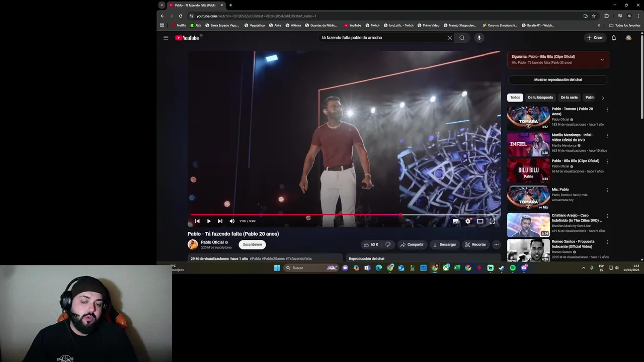Screen dimensions: 644x362
Task: Bookmark this page with the star icon
Action: coord(594,16)
